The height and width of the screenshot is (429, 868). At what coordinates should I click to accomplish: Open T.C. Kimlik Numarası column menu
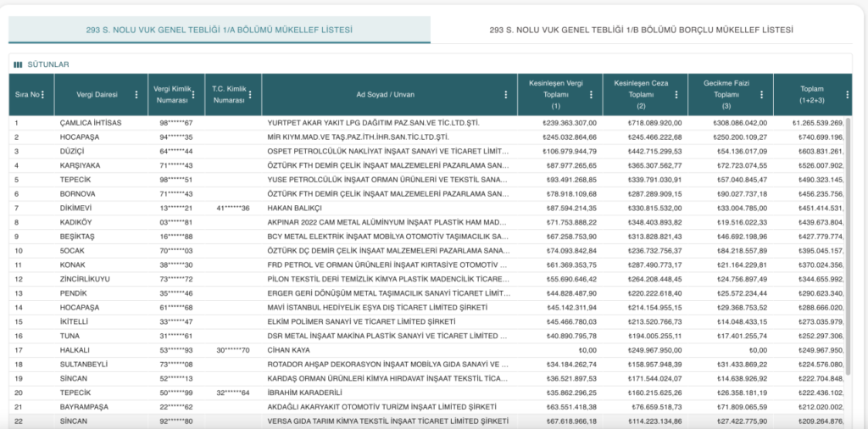pyautogui.click(x=253, y=94)
